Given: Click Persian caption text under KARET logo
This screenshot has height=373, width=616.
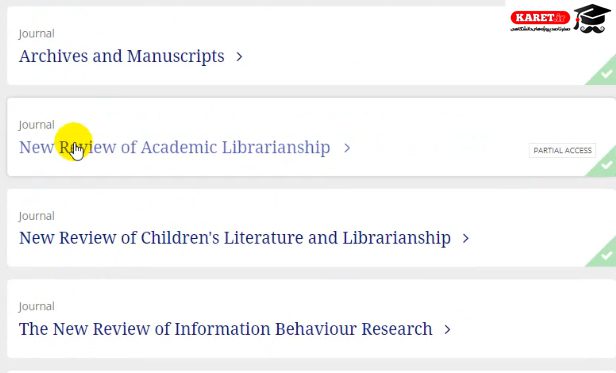Looking at the screenshot, I should (540, 29).
